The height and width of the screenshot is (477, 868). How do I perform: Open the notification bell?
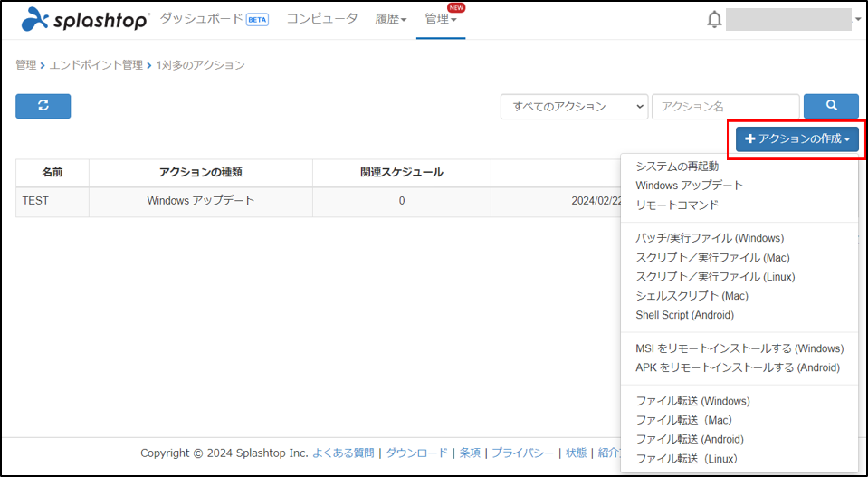coord(715,19)
